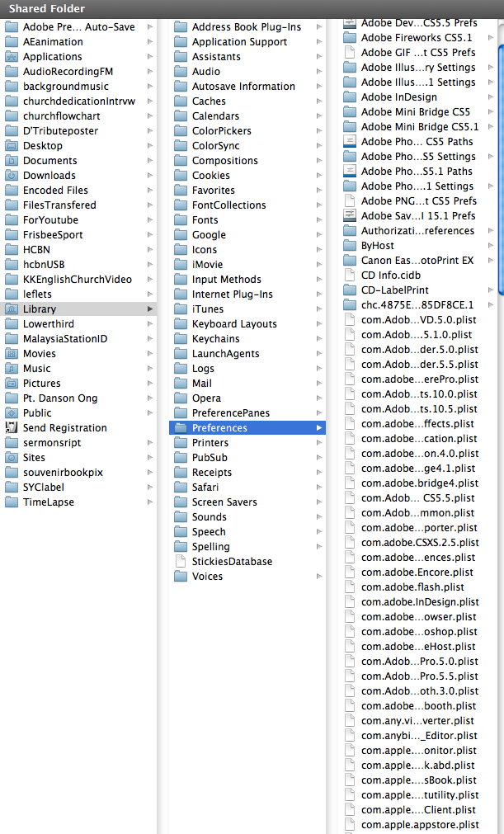The image size is (504, 834).
Task: Expand the Voices folder arrow
Action: pyautogui.click(x=319, y=576)
